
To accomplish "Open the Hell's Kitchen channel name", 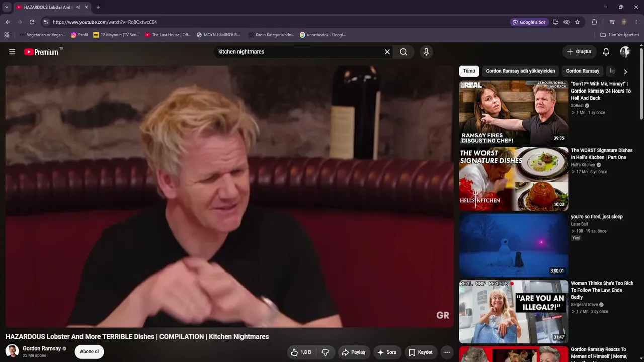I will coord(583,165).
